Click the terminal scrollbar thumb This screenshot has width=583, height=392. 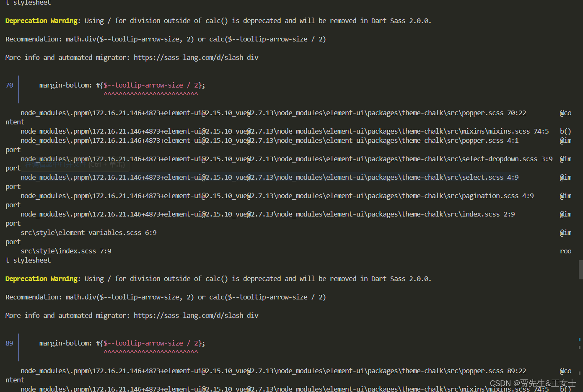point(580,268)
